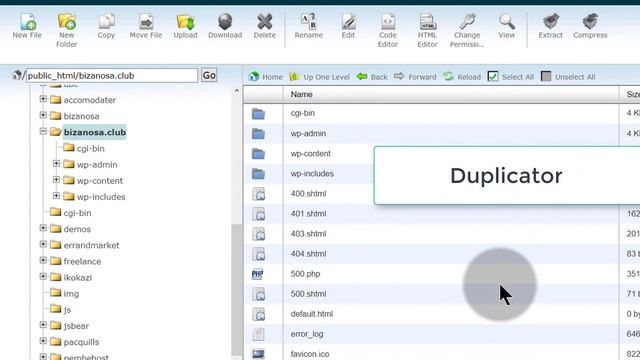Select the Move File tool

click(x=146, y=26)
